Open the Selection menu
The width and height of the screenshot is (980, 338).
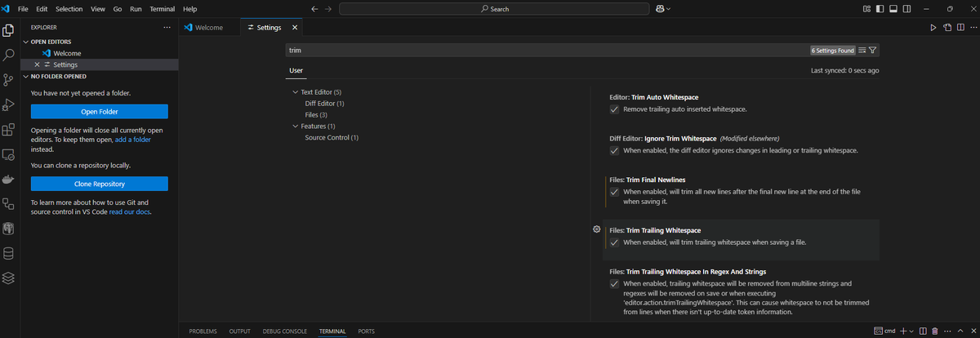tap(69, 8)
